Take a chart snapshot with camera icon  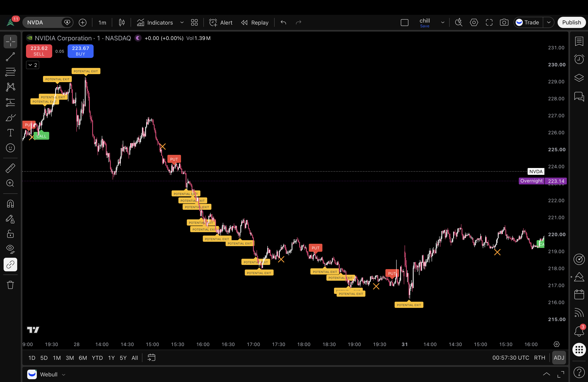[504, 22]
